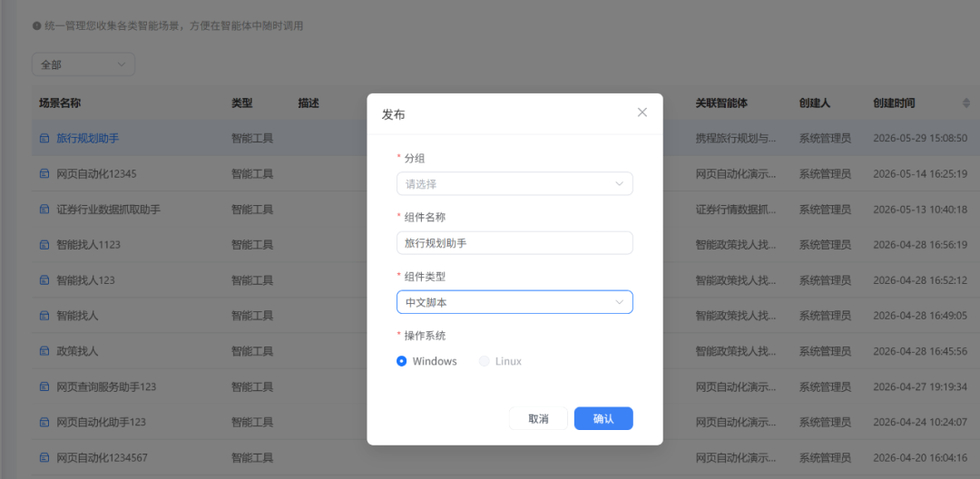This screenshot has width=980, height=479.
Task: Click 系统管理员 in the 网页自动化1234567 row
Action: pos(825,458)
